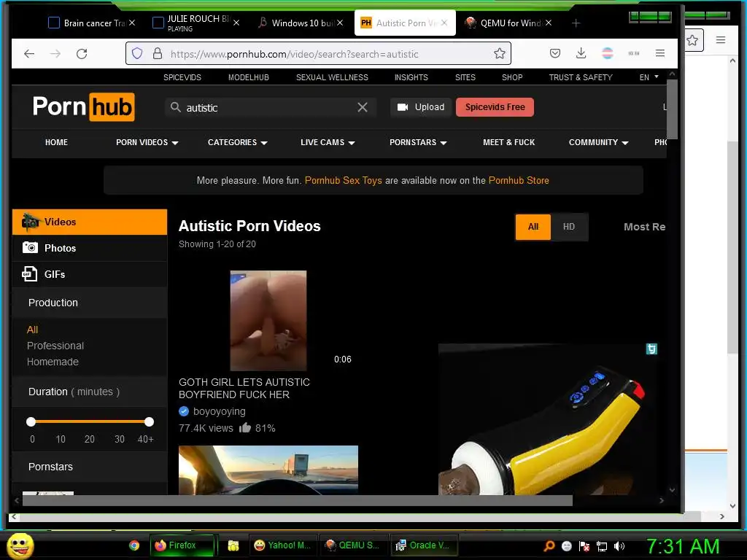747x560 pixels.
Task: Click the orange magnifier tray icon
Action: click(x=549, y=545)
